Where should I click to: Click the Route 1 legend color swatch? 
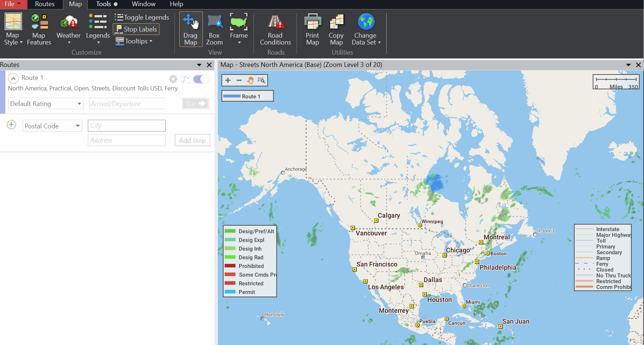tap(232, 96)
